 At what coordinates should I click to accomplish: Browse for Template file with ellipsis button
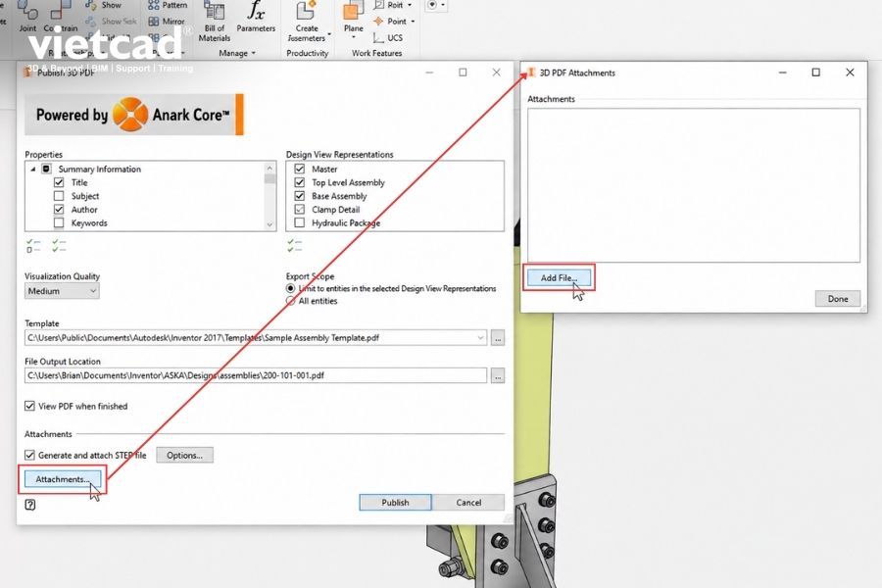coord(497,337)
